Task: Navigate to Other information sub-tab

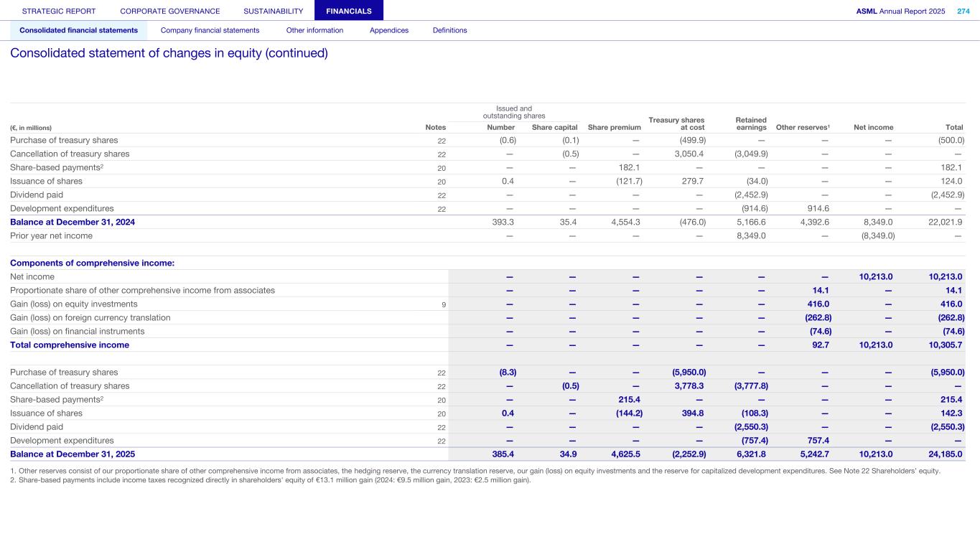Action: point(314,30)
